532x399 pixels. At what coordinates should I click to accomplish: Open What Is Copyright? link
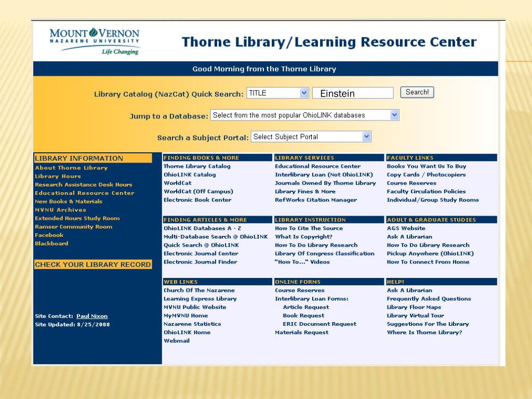point(303,237)
